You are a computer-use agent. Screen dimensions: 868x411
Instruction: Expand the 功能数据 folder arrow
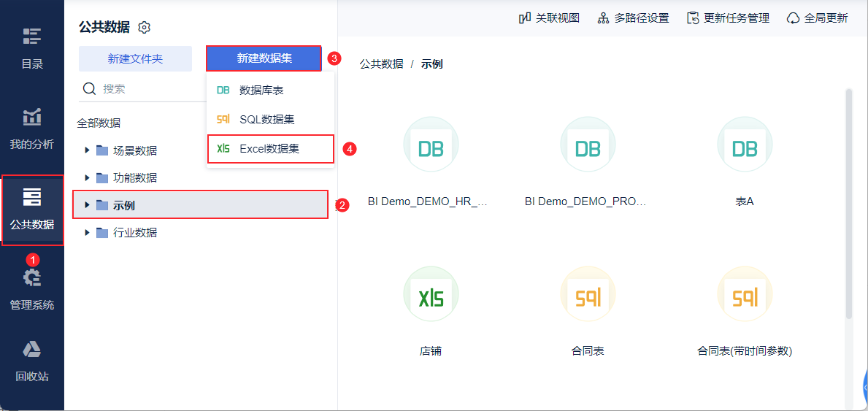[x=88, y=177]
